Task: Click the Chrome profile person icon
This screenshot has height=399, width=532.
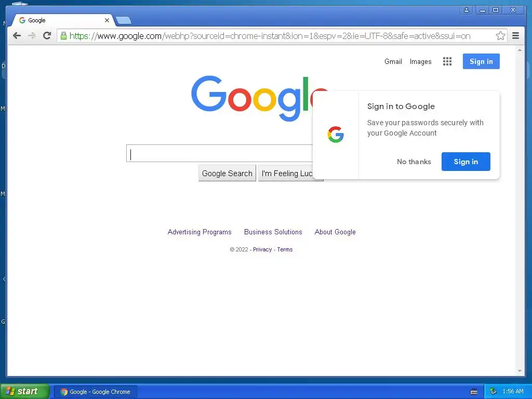Action: 467,10
